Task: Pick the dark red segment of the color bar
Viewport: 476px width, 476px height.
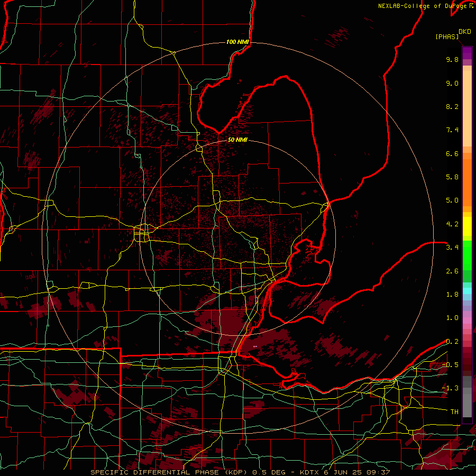Action: click(467, 358)
